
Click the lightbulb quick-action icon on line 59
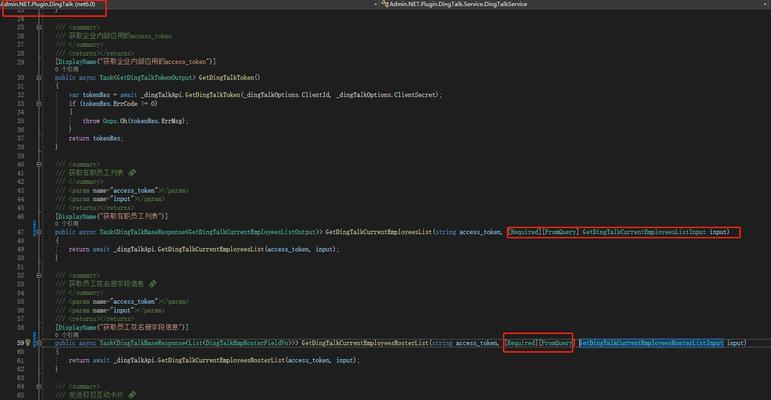[x=28, y=342]
